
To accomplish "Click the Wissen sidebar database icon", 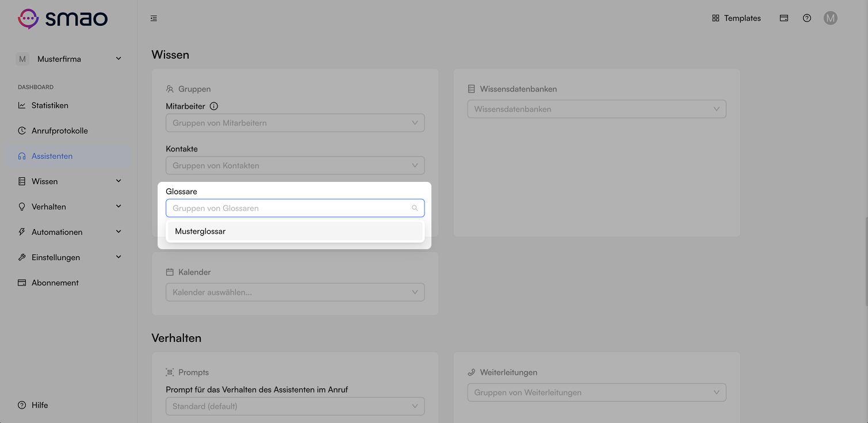I will point(22,181).
